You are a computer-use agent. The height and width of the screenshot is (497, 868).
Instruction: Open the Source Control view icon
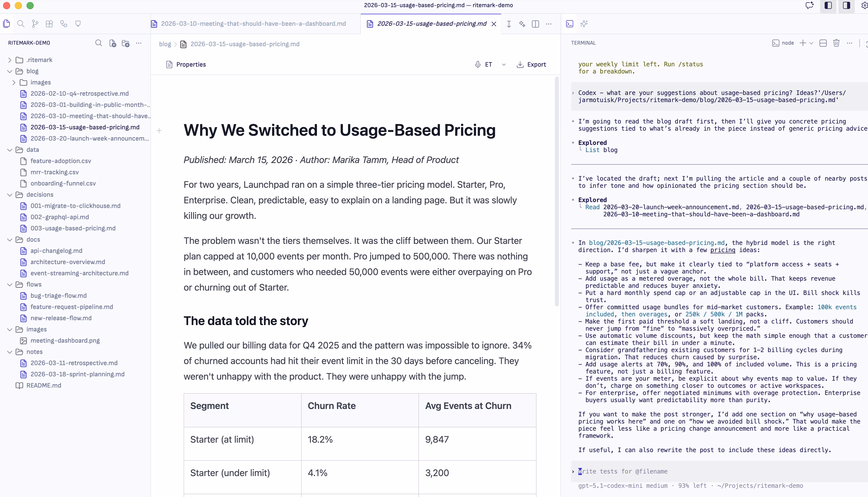click(35, 24)
